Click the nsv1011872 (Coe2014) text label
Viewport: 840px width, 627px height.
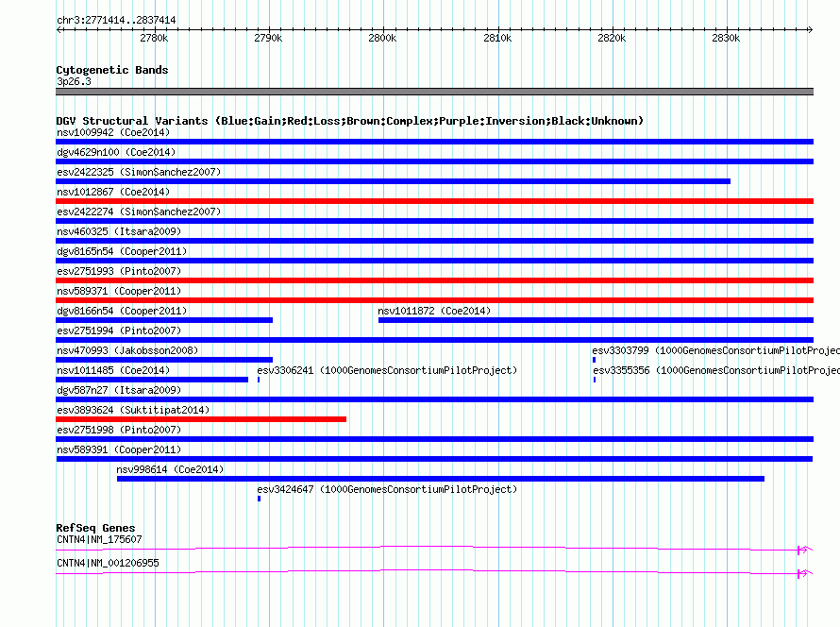[x=434, y=311]
